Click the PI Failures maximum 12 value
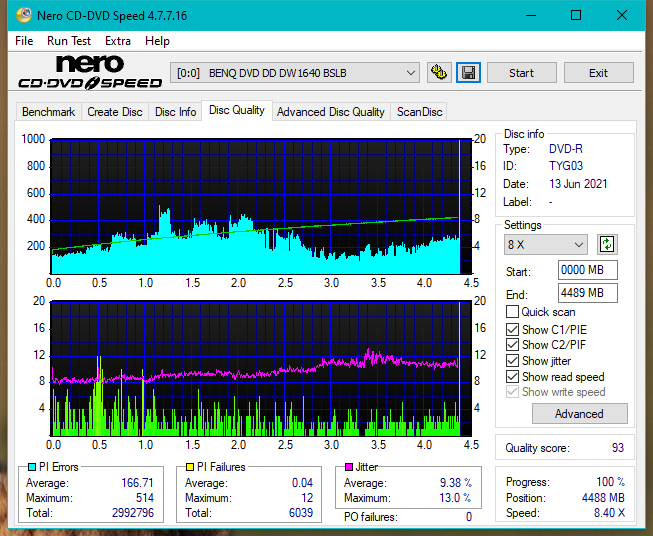Screen dimensions: 653x536 (307, 498)
